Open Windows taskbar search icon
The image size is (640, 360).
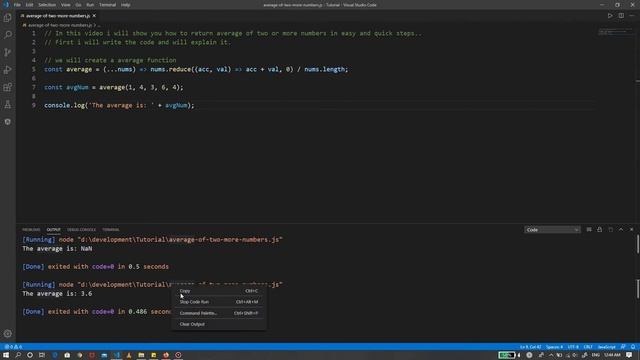pyautogui.click(x=18, y=355)
